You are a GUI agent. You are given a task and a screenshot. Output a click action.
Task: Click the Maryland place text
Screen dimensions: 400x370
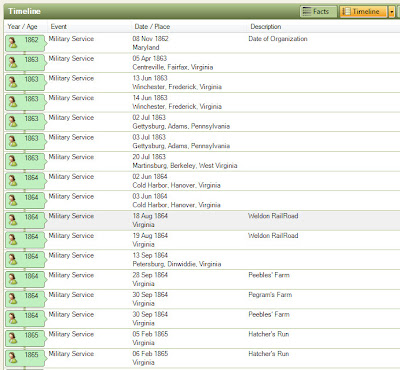click(x=146, y=48)
